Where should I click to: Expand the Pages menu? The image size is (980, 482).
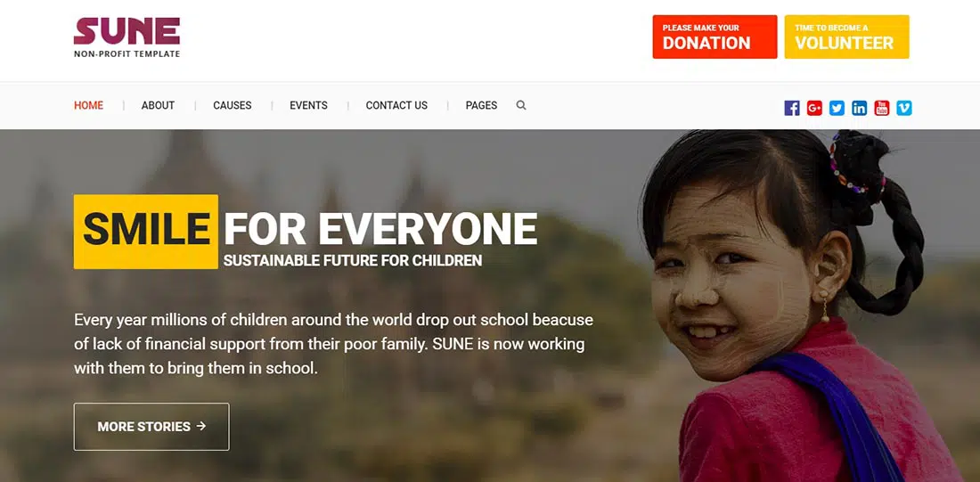(x=481, y=106)
